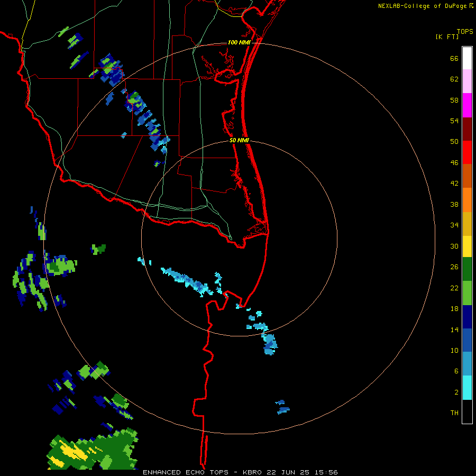Viewport: 476px width, 476px height.
Task: Click the 26 legend value
Action: [x=454, y=267]
